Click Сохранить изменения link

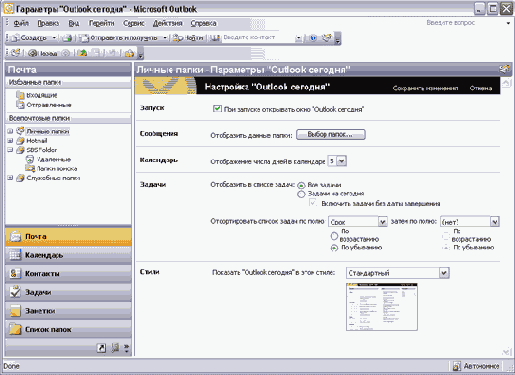425,88
